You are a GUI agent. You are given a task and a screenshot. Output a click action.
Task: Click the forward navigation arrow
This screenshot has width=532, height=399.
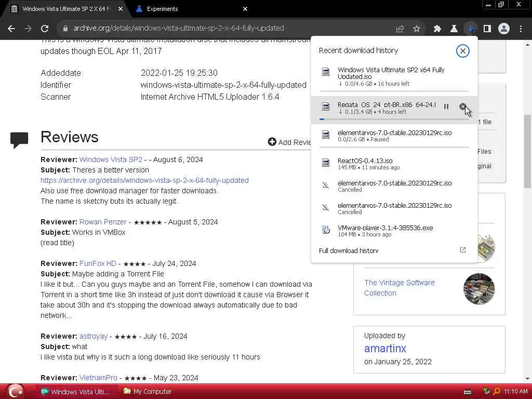pyautogui.click(x=28, y=29)
